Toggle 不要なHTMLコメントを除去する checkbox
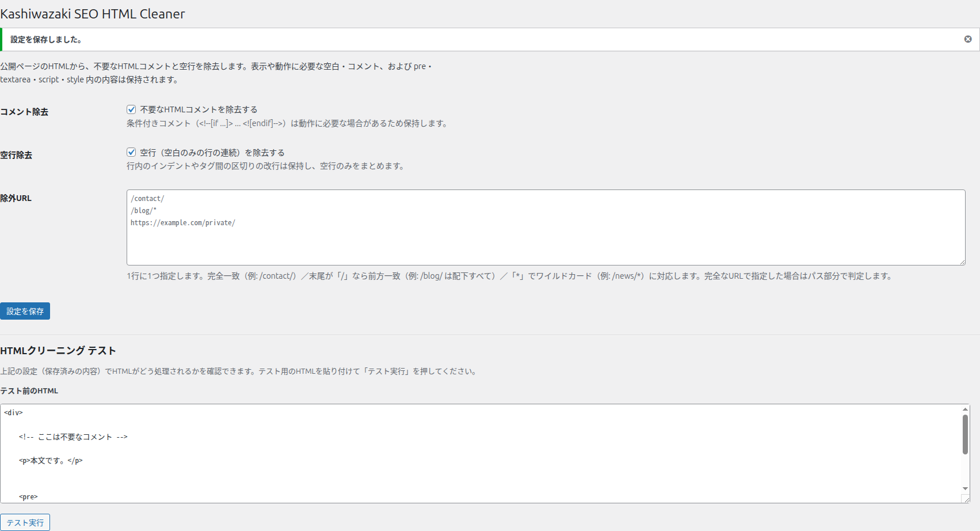 click(131, 109)
